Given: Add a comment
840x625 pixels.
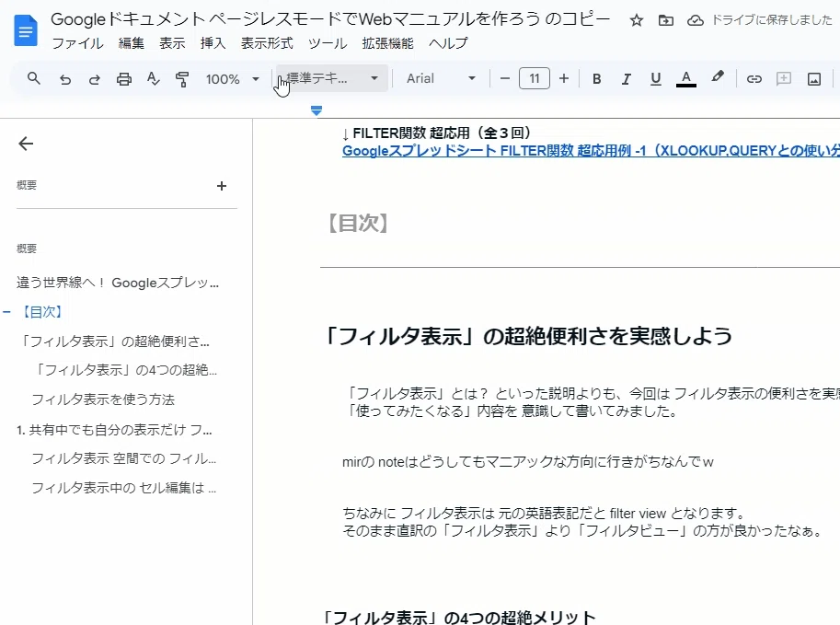Looking at the screenshot, I should click(x=784, y=79).
